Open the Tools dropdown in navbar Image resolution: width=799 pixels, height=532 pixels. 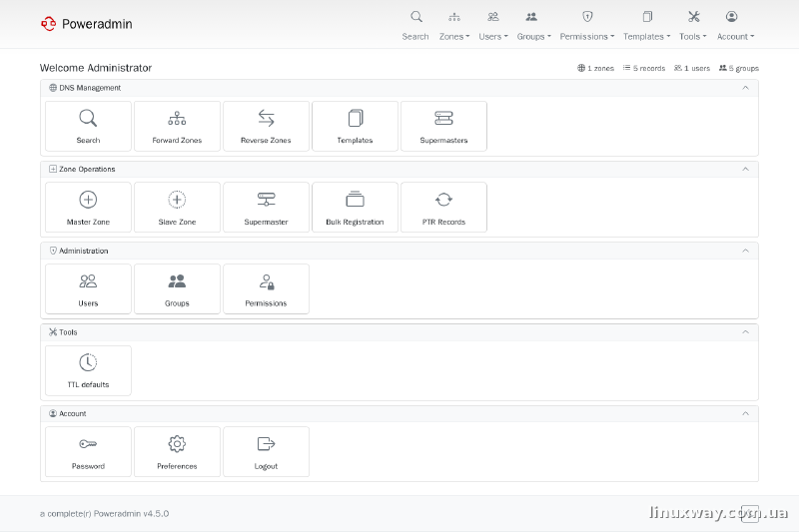[692, 26]
